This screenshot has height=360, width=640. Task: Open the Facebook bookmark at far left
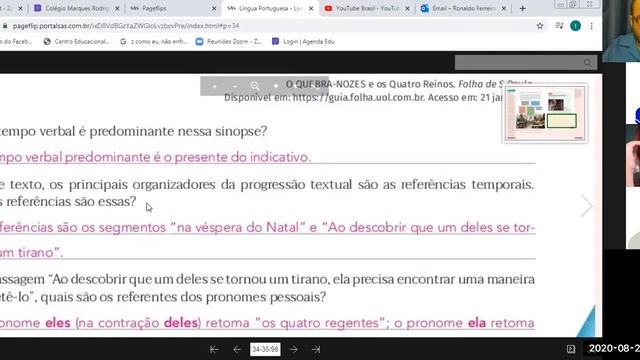click(16, 41)
